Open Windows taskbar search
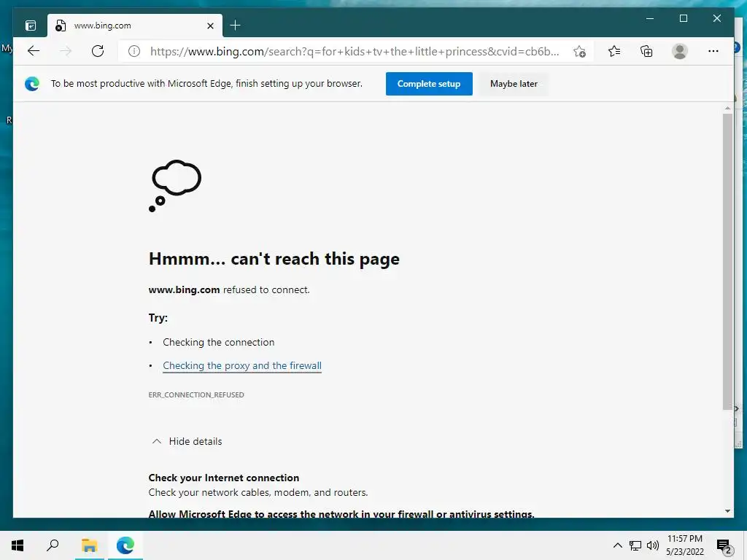This screenshot has height=560, width=747. (53, 545)
